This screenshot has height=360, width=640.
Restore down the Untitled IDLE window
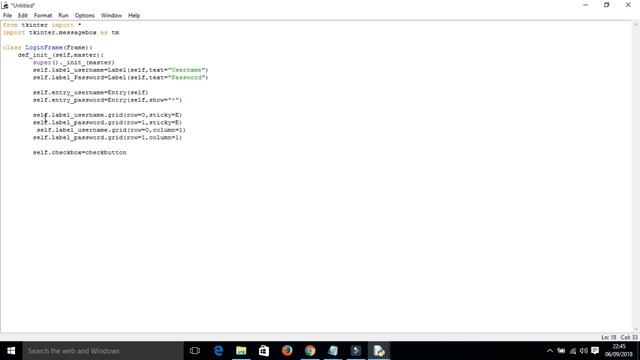pos(607,5)
